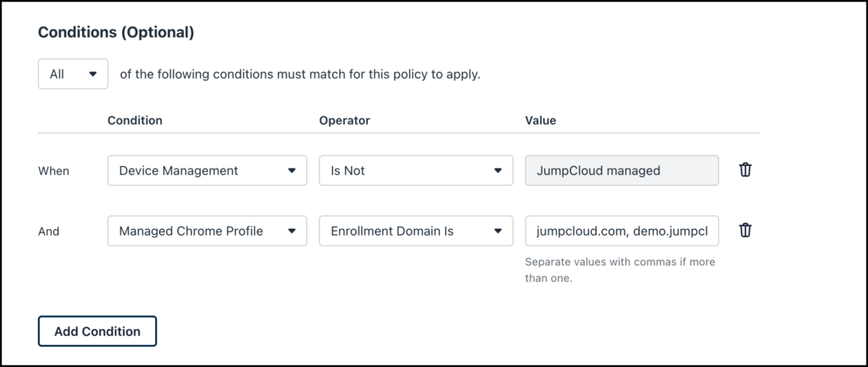Click the arrow in Device Management selector
The width and height of the screenshot is (868, 367).
[292, 170]
